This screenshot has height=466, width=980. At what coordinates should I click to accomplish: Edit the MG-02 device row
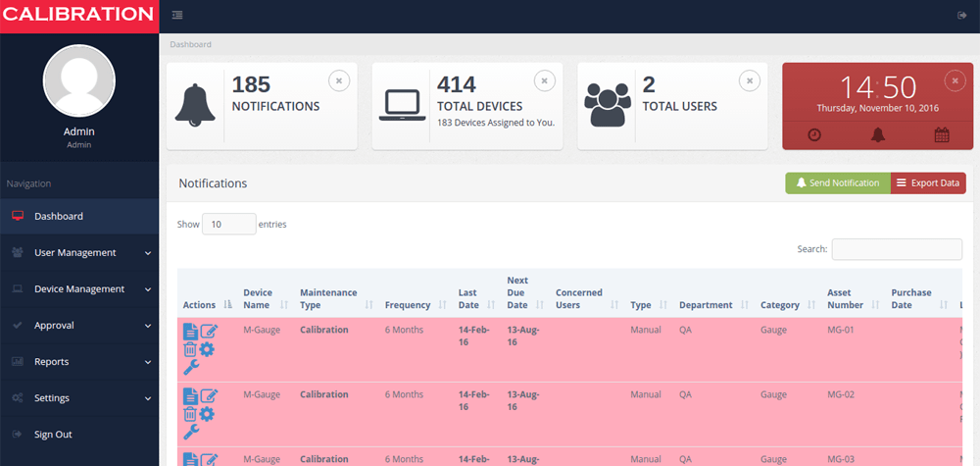pos(209,396)
